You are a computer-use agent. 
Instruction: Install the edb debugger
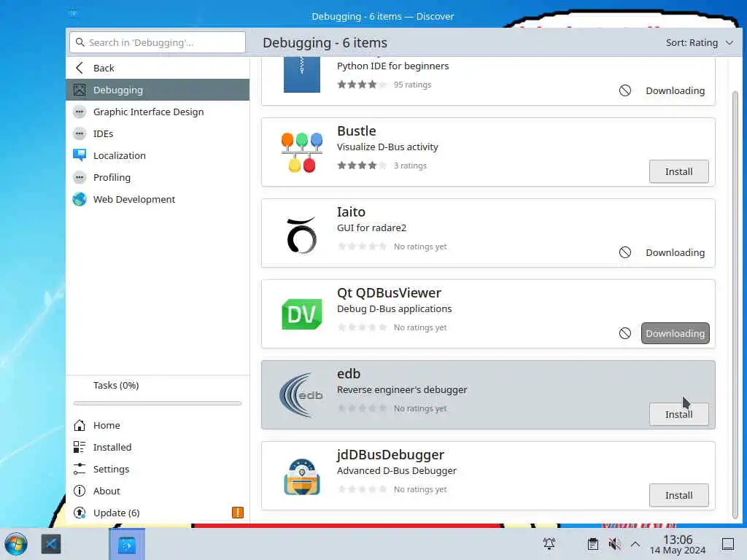point(678,414)
